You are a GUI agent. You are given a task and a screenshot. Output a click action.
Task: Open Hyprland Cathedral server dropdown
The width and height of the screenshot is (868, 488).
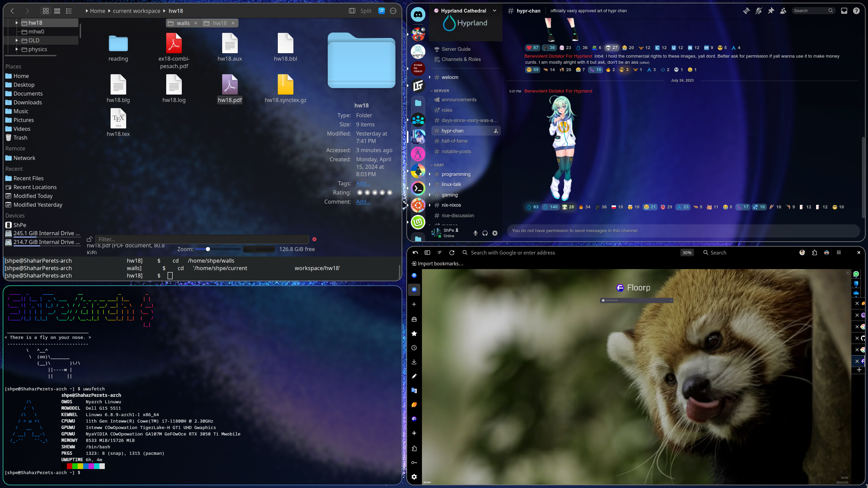coord(495,11)
